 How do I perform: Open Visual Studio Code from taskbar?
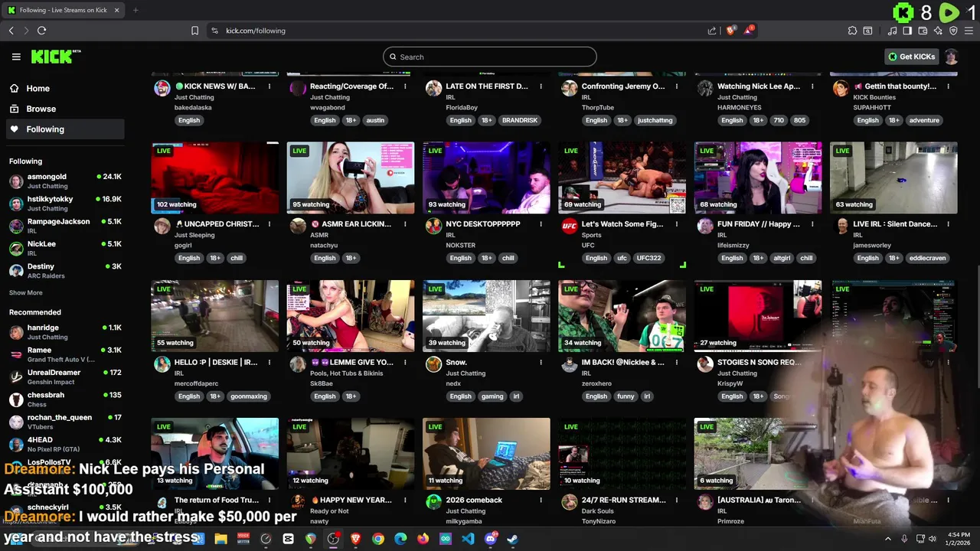tap(468, 539)
